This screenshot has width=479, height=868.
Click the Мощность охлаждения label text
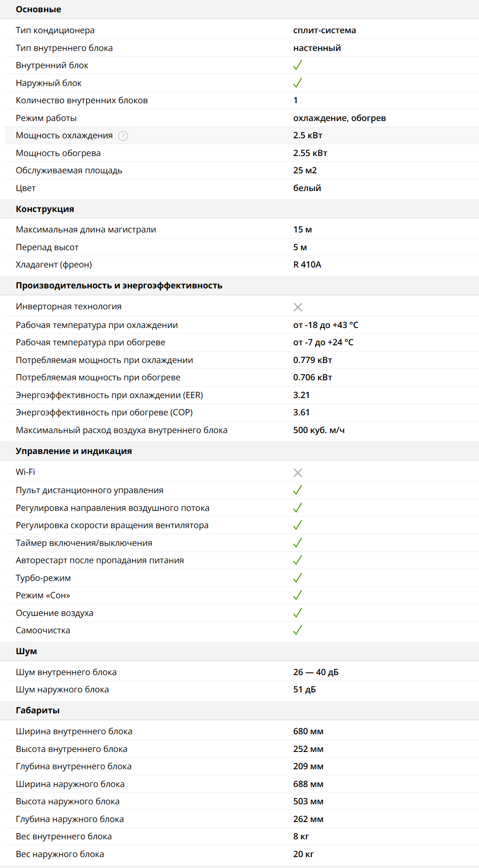coord(64,136)
